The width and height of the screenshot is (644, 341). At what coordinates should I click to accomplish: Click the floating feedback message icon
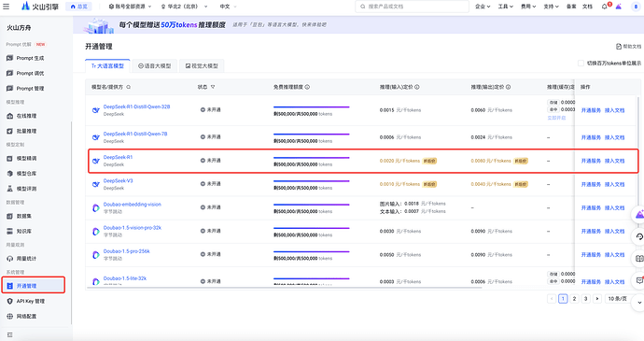(639, 280)
